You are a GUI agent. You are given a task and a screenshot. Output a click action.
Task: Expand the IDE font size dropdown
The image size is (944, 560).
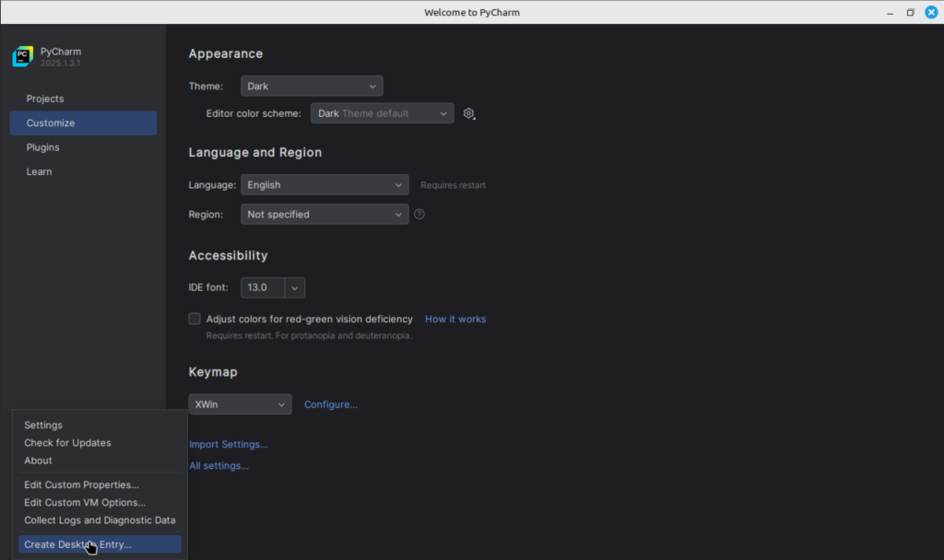pos(293,287)
